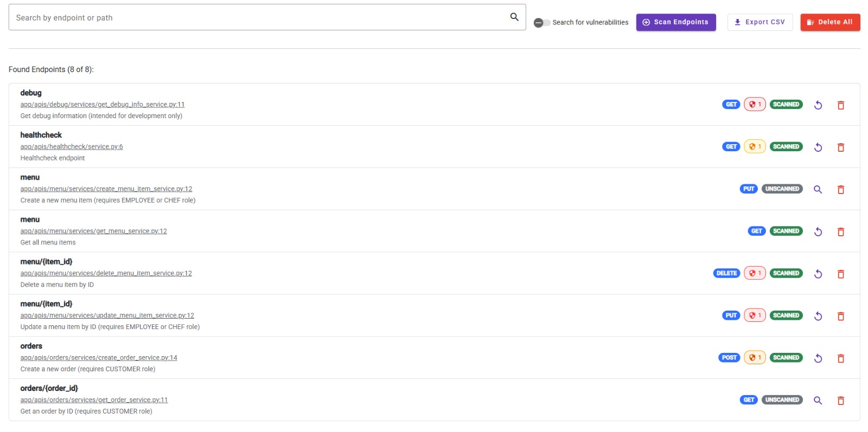Click UNSCANNED status on create menu item row
This screenshot has width=868, height=432.
click(x=782, y=189)
